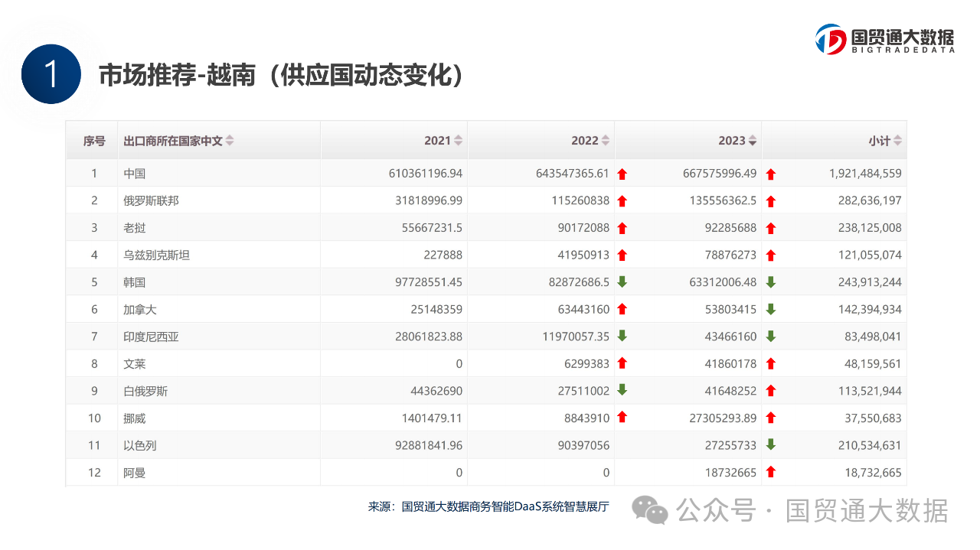
Task: Toggle sort on the 2022 column
Action: [x=606, y=141]
